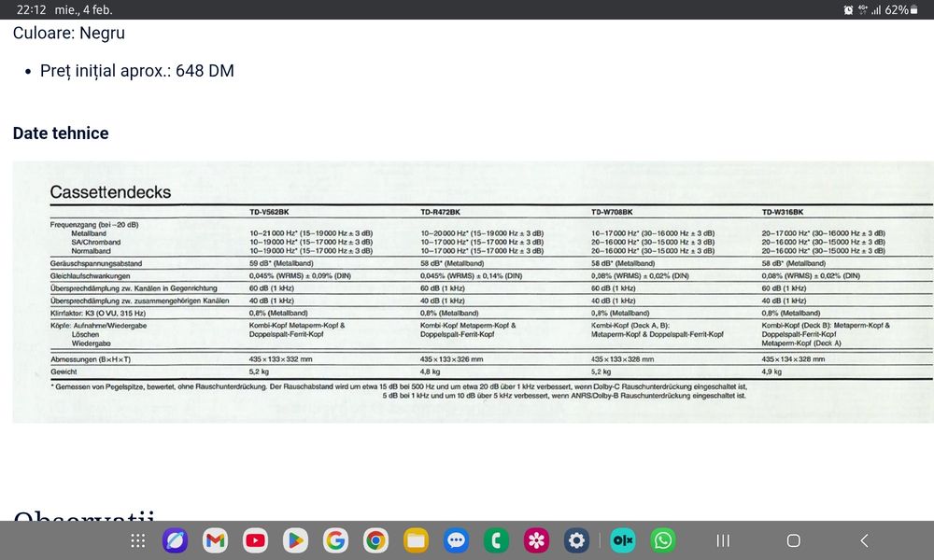Tap the 'SA/Chromband' row label

coord(96,243)
